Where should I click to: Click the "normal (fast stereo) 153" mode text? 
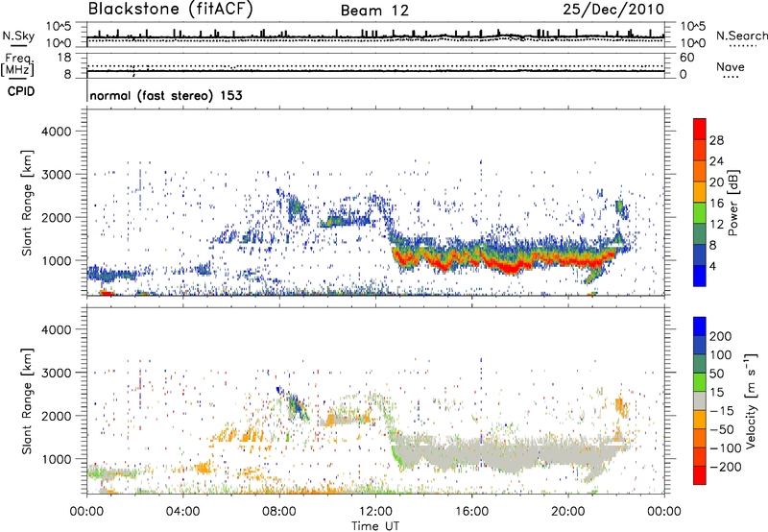[166, 96]
